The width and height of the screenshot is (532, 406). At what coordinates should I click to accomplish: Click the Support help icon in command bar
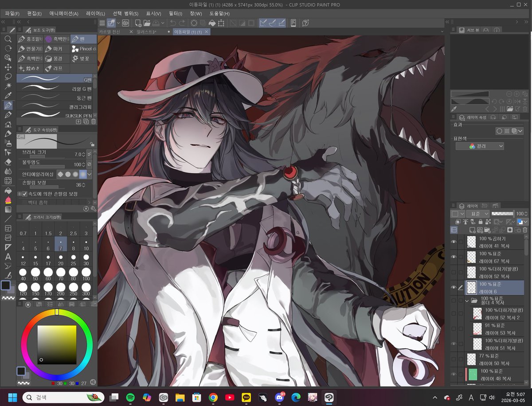point(305,23)
